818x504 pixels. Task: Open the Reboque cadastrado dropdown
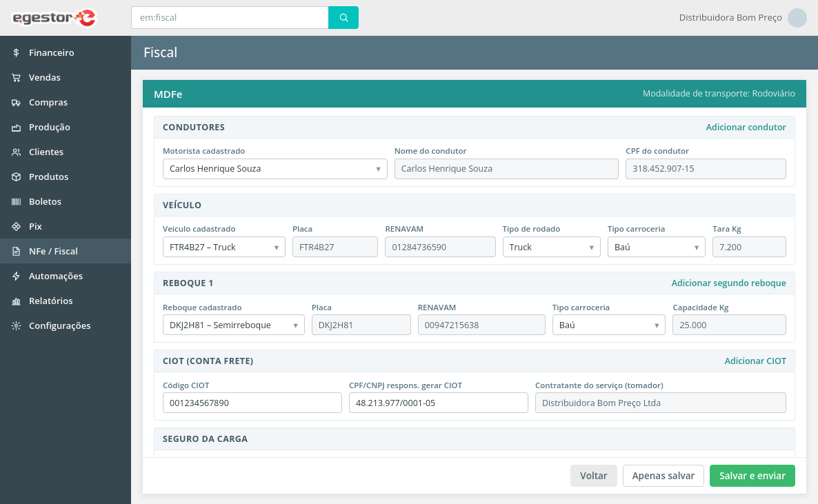[234, 325]
